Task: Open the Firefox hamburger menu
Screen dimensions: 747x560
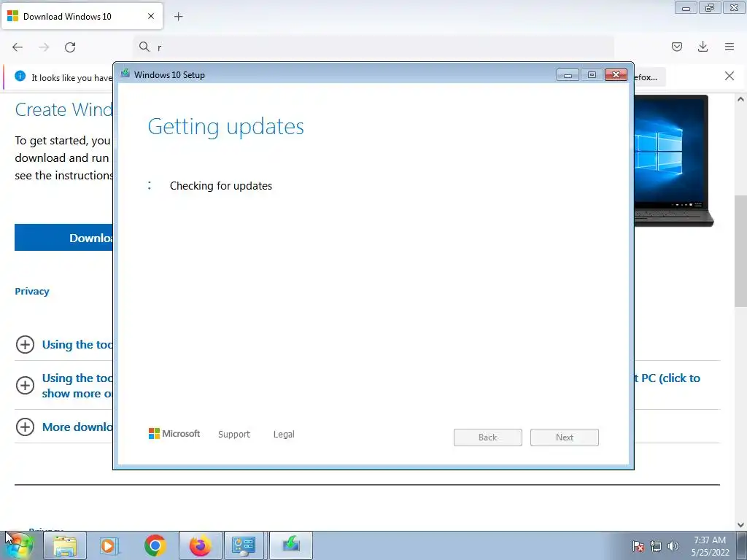Action: 729,47
